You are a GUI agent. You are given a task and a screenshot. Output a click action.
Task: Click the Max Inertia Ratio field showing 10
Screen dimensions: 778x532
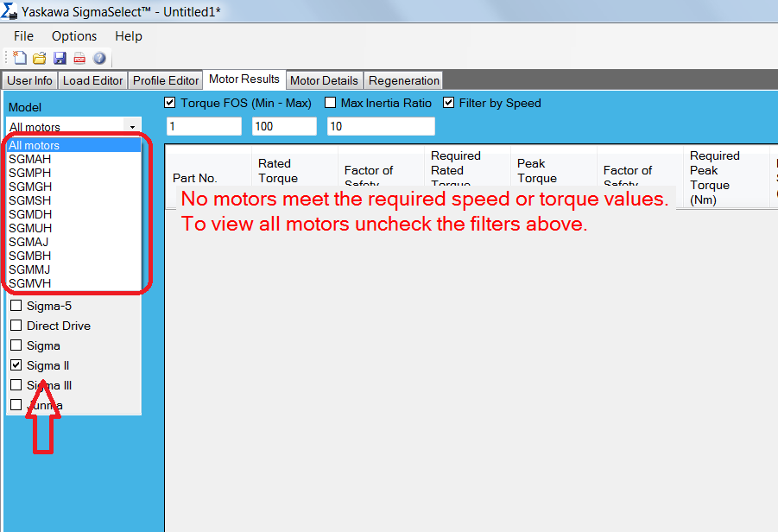click(x=381, y=126)
